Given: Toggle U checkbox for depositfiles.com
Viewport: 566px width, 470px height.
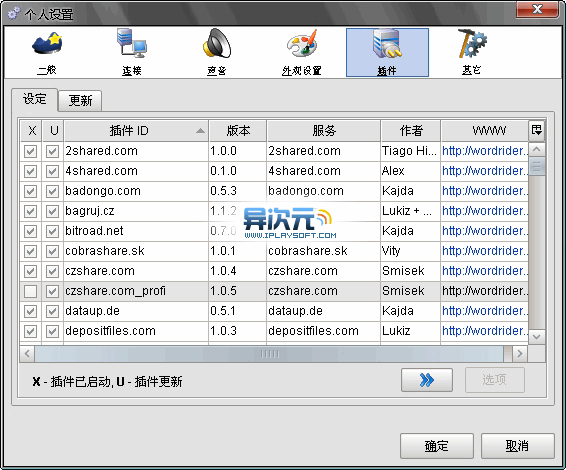Looking at the screenshot, I should [53, 331].
